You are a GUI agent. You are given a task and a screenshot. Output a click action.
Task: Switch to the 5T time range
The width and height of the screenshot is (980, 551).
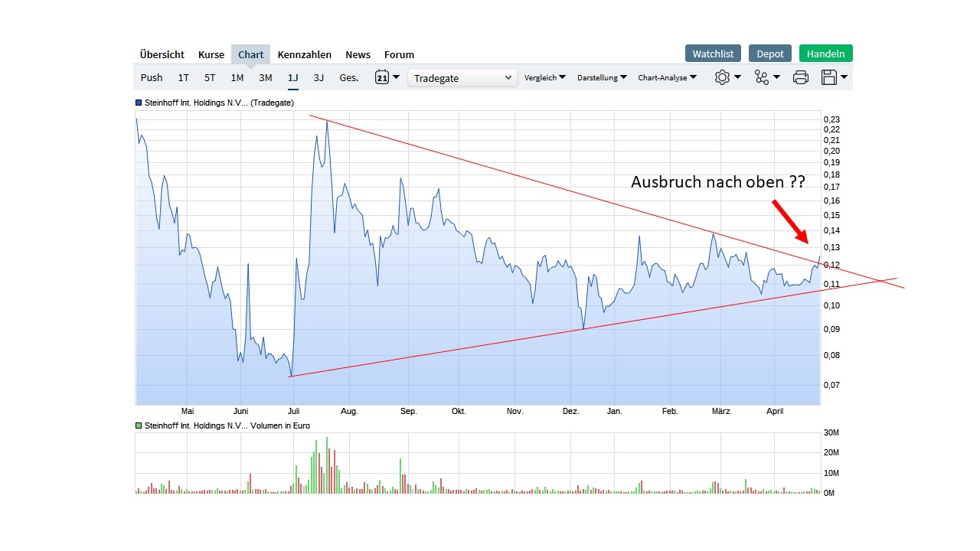click(209, 77)
